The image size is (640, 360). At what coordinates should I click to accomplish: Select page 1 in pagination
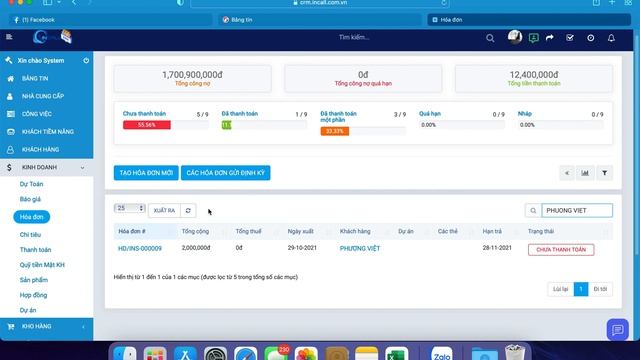click(x=581, y=289)
